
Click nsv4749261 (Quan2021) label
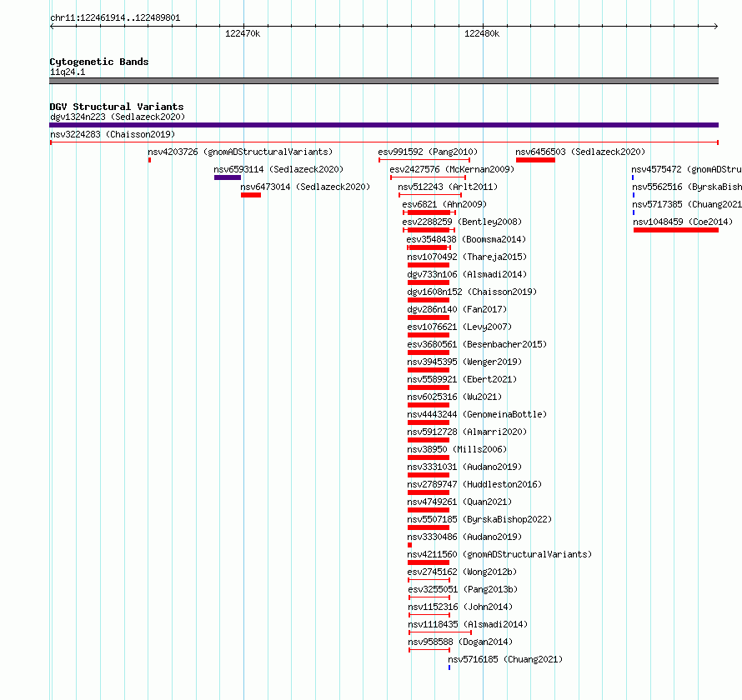click(x=459, y=502)
